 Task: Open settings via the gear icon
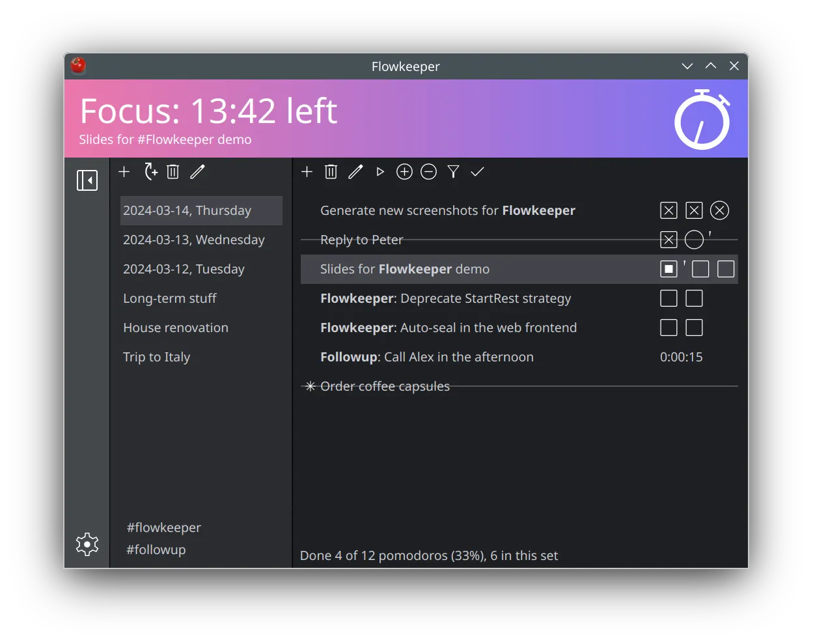click(x=87, y=544)
